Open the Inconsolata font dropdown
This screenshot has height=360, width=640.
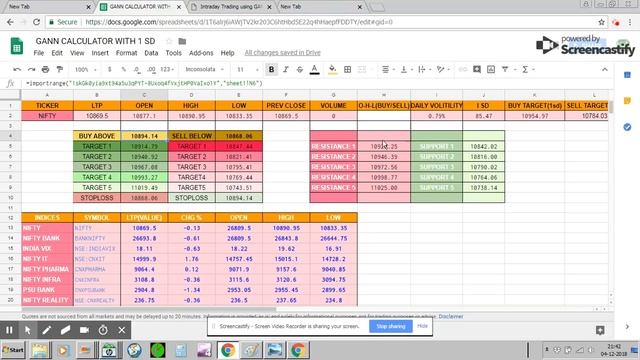pos(204,70)
